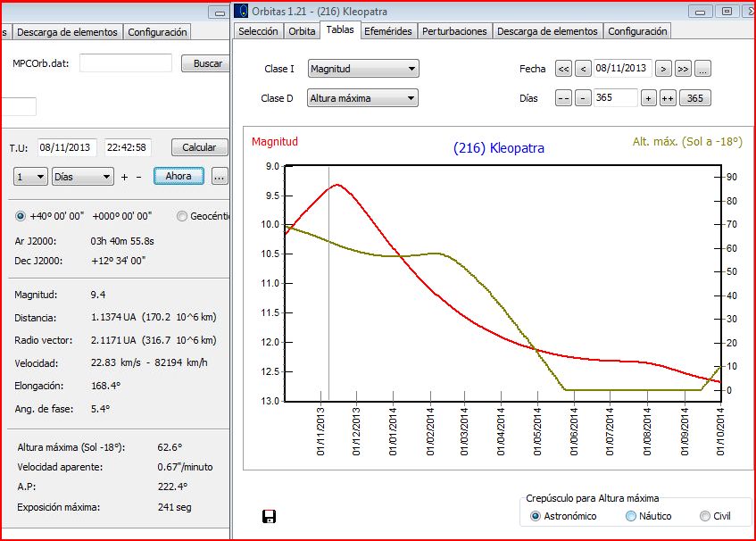Step date forward with > button

pos(663,69)
